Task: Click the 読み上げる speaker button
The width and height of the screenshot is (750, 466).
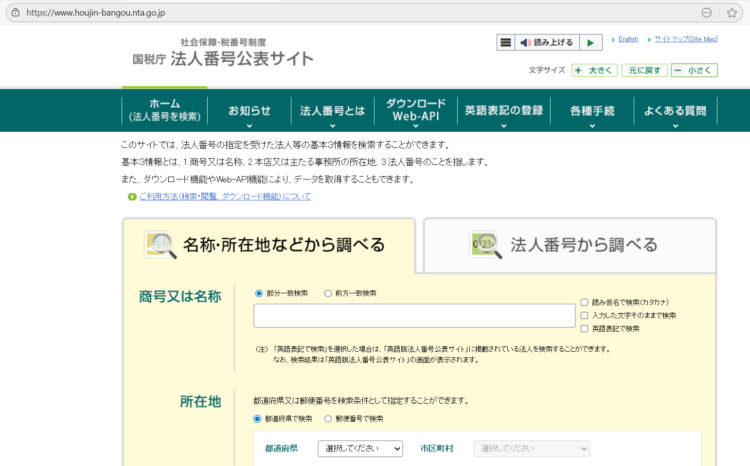Action: click(x=547, y=43)
